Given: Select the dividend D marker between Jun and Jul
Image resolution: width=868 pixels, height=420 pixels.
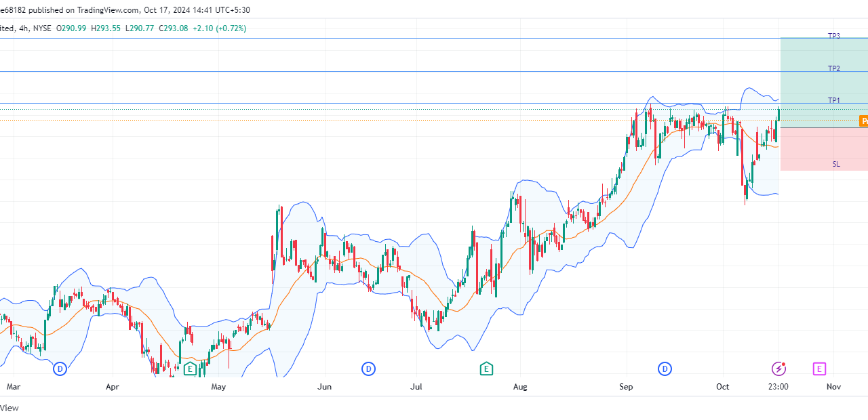Looking at the screenshot, I should pos(368,369).
